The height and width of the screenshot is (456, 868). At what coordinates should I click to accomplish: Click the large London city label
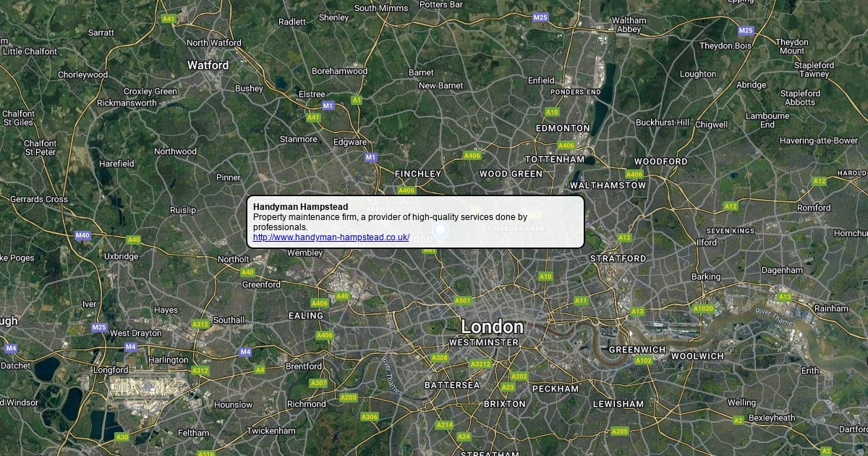492,326
